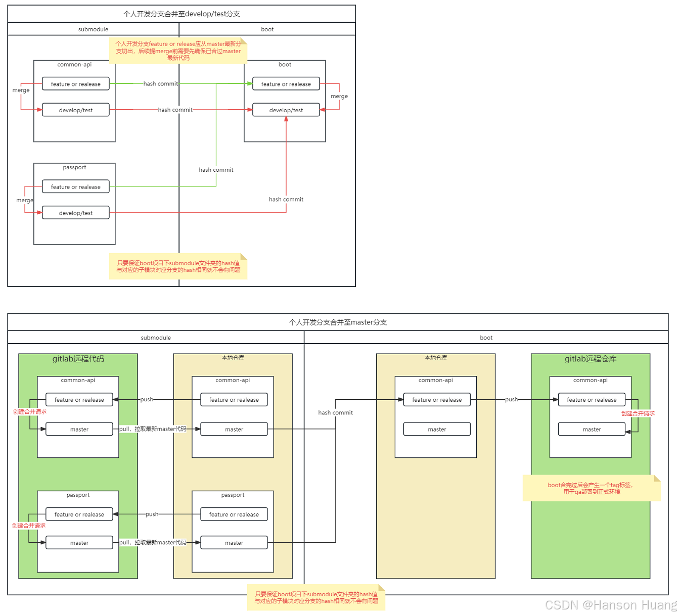Click 'feature or realease' in the gitlab远程仓库 common-api box
This screenshot has height=616, width=679.
click(x=592, y=400)
